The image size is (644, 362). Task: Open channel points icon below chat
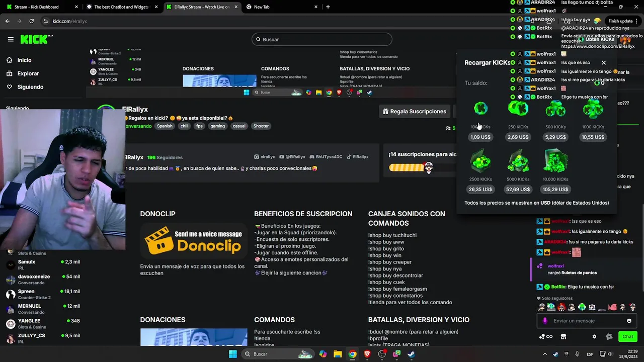545,336
